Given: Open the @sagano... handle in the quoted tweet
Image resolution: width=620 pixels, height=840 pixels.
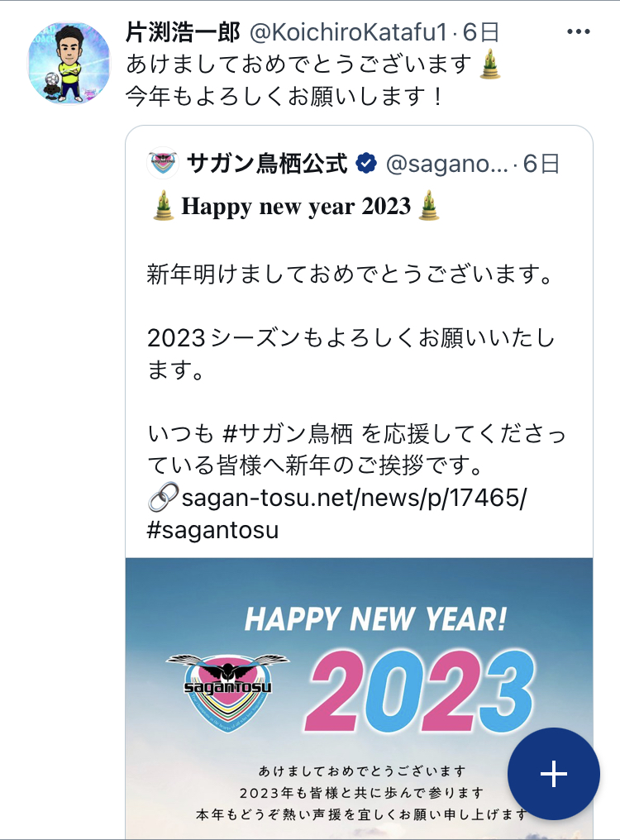Looking at the screenshot, I should tap(447, 164).
